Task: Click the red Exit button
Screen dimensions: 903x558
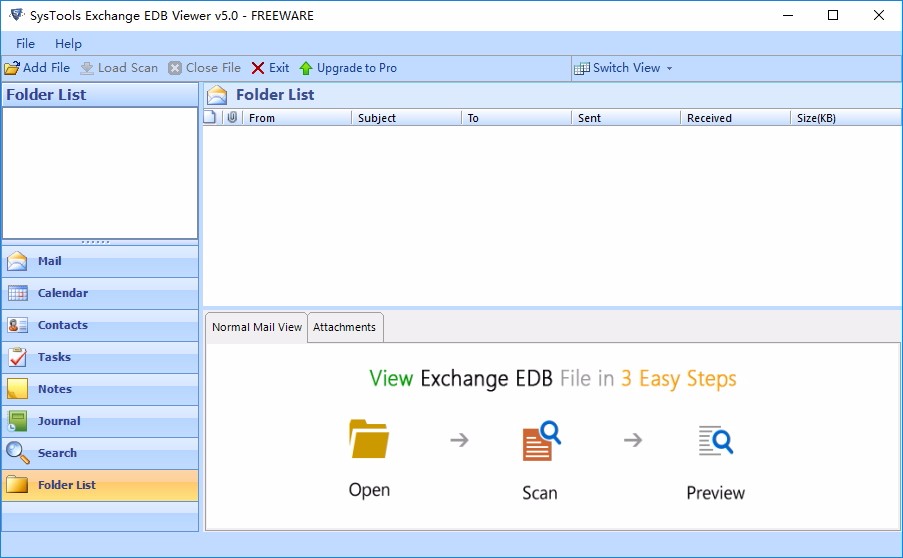Action: pyautogui.click(x=270, y=68)
